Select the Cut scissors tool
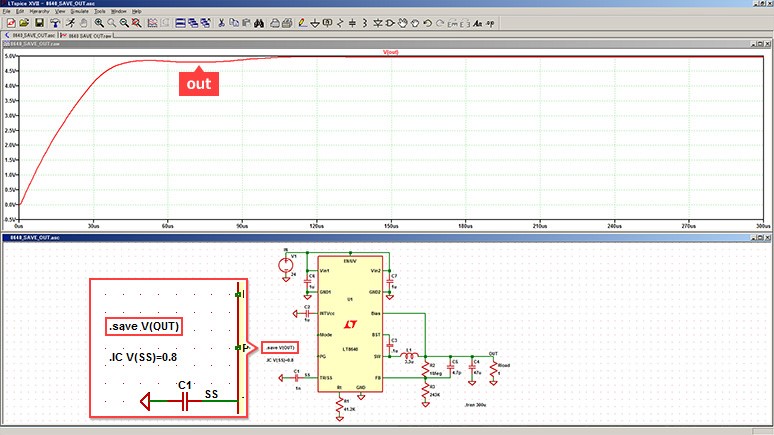774x435 pixels. click(218, 22)
